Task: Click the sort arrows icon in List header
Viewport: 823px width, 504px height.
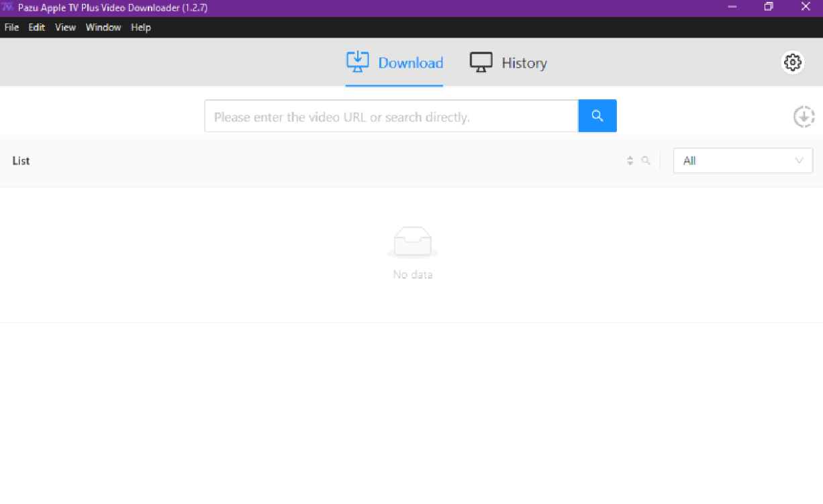Action: 630,161
